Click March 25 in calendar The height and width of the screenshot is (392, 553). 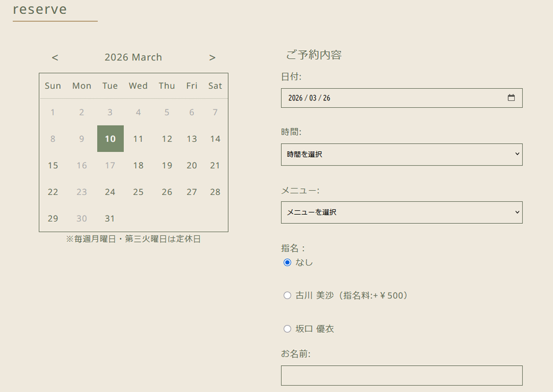point(138,192)
